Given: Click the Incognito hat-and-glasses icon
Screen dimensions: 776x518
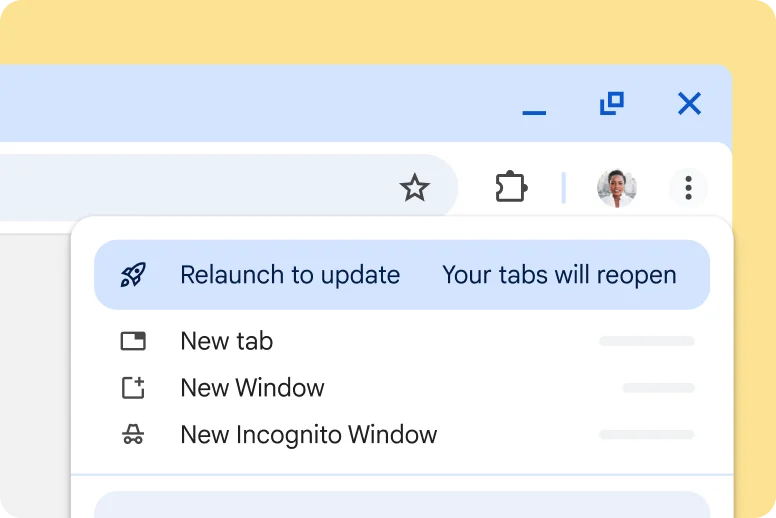Looking at the screenshot, I should click(133, 435).
